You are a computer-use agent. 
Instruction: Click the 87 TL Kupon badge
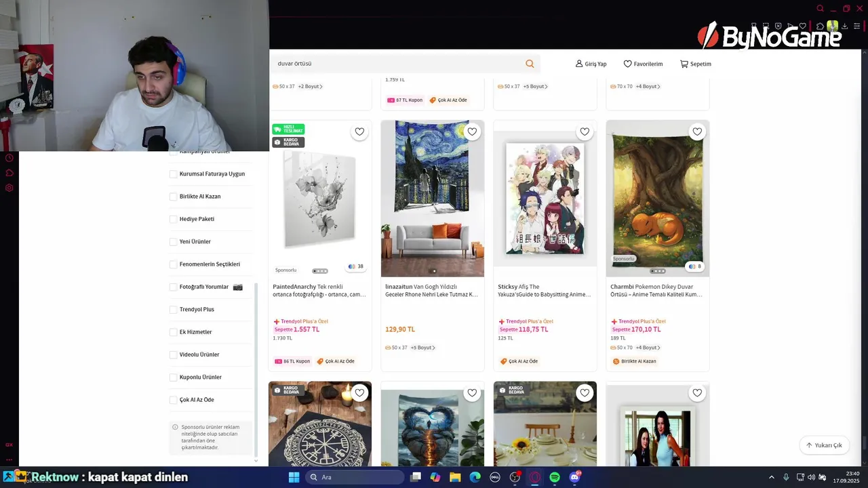coord(405,100)
